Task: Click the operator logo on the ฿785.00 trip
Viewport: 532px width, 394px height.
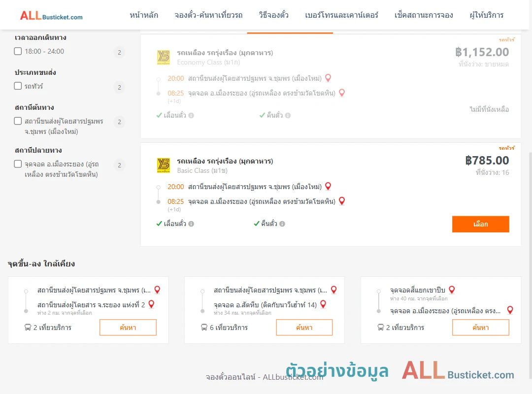Action: tap(164, 165)
